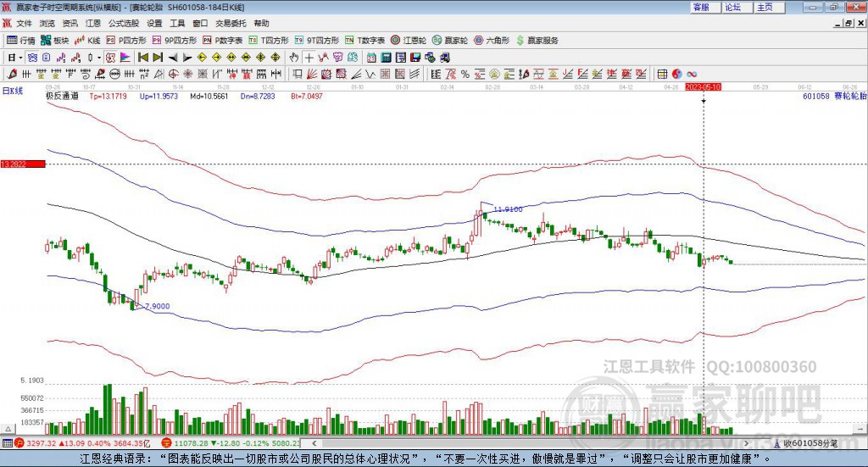The image size is (868, 467).
Task: Select the red target circle tool
Action: [x=173, y=74]
